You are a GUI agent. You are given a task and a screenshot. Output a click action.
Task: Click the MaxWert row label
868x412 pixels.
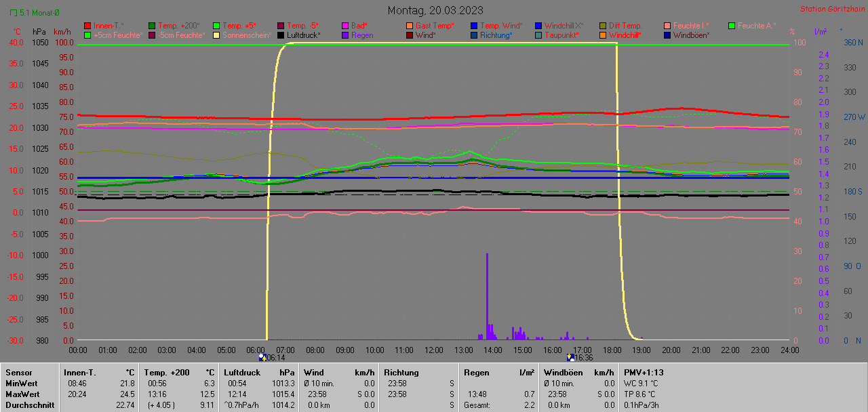(x=23, y=394)
